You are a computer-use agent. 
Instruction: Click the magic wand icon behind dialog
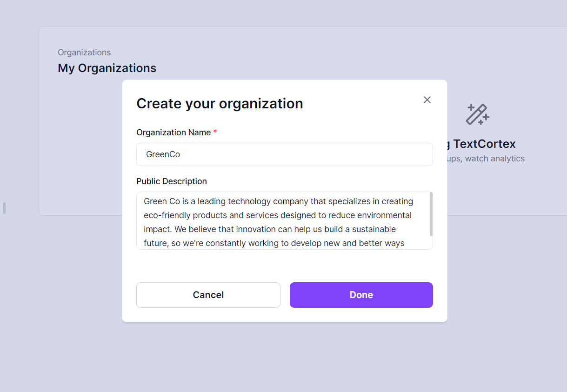pos(478,114)
